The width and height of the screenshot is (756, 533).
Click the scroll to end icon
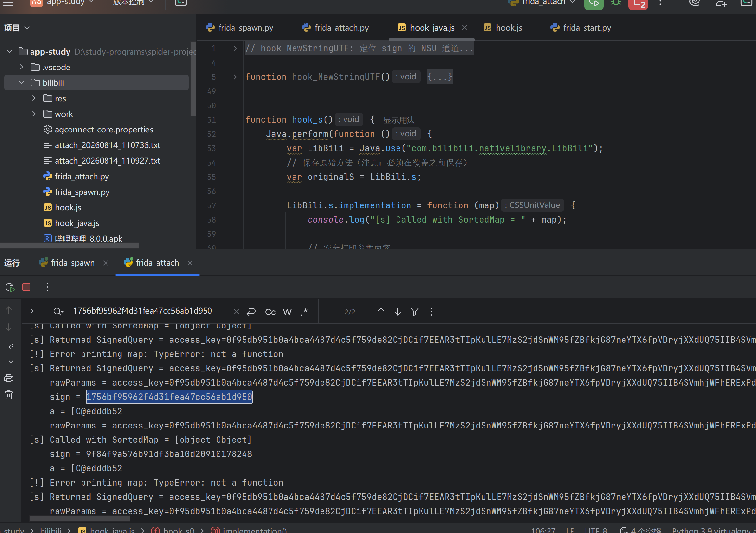click(x=9, y=361)
